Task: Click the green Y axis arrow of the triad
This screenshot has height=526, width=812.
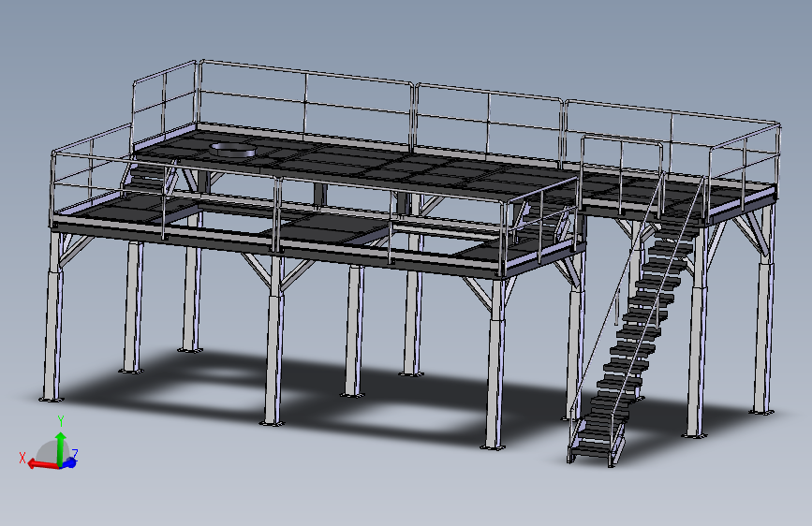Action: [61, 448]
